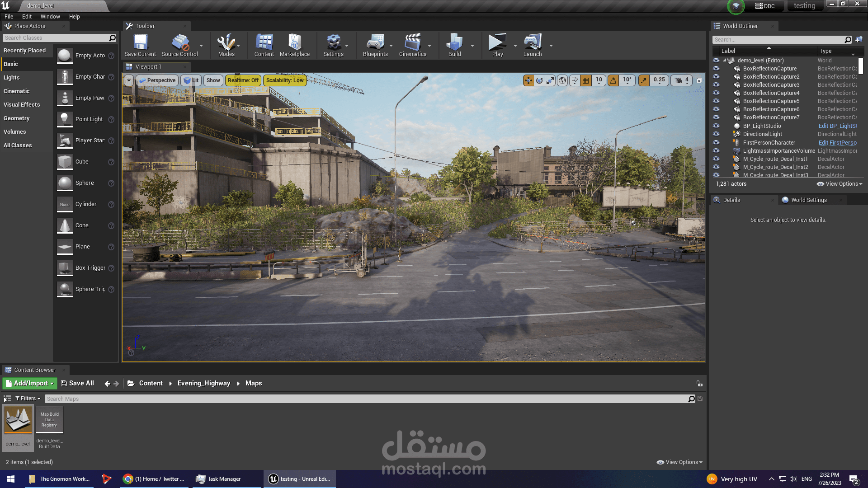Toggle grid snapping icon in viewport
868x488 pixels.
[586, 80]
